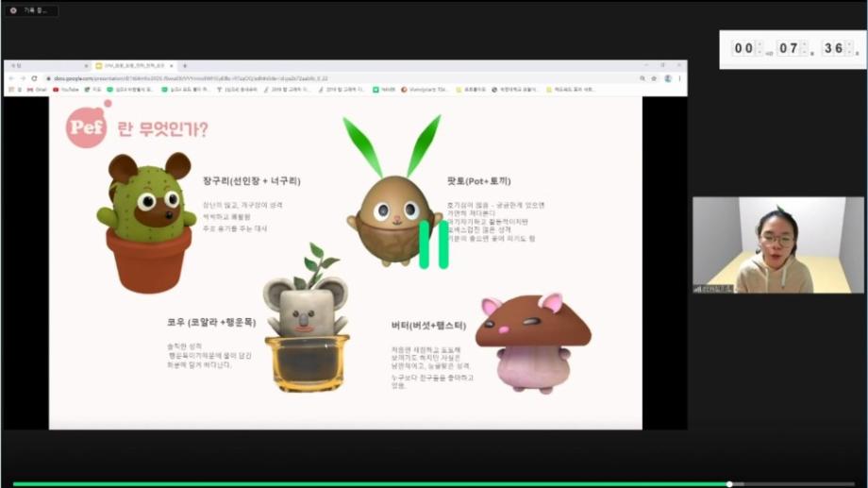Screen dimensions: 868x488
Task: Click the browser forward arrow
Action: point(21,78)
